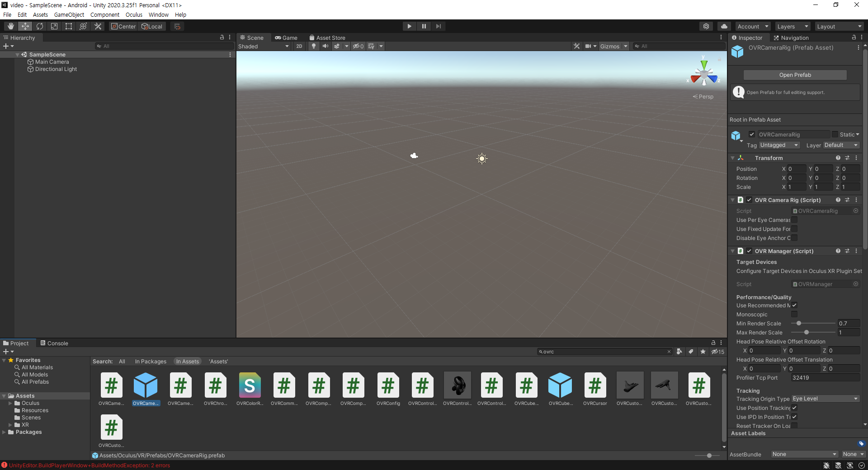Select the Transform tool
Screen dimensions: 868x470
83,26
